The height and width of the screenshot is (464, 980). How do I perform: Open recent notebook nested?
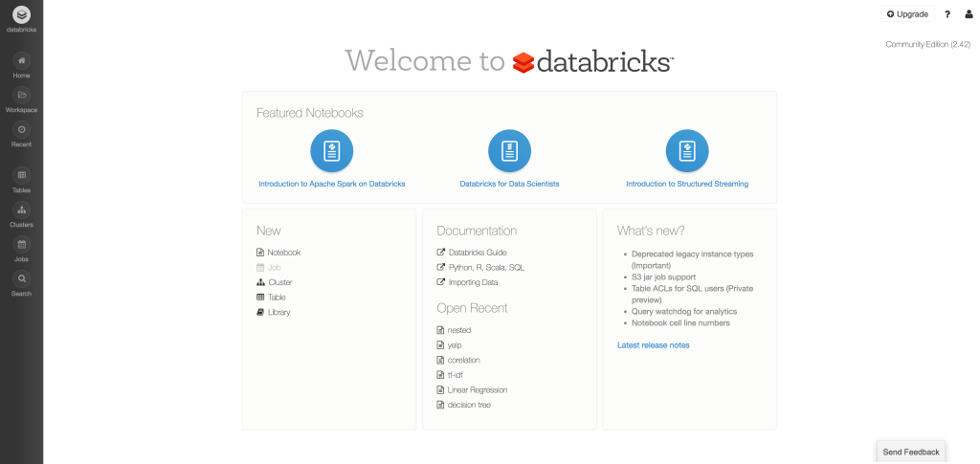click(x=454, y=330)
